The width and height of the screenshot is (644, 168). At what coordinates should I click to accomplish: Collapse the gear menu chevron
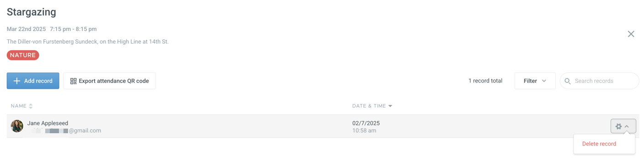click(627, 127)
